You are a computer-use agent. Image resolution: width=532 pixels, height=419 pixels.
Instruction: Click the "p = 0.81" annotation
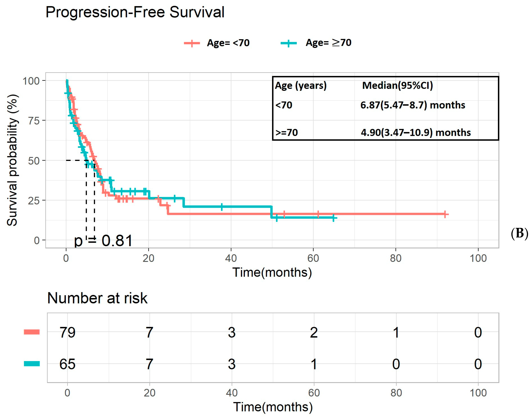[x=103, y=240]
